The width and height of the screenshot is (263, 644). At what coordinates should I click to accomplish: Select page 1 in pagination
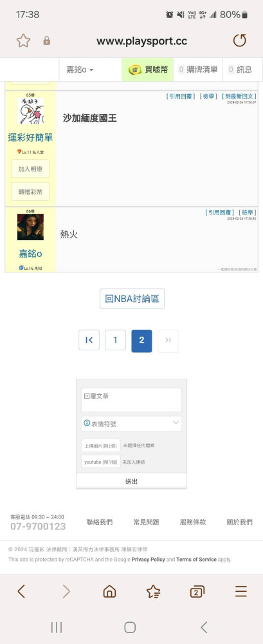(115, 340)
